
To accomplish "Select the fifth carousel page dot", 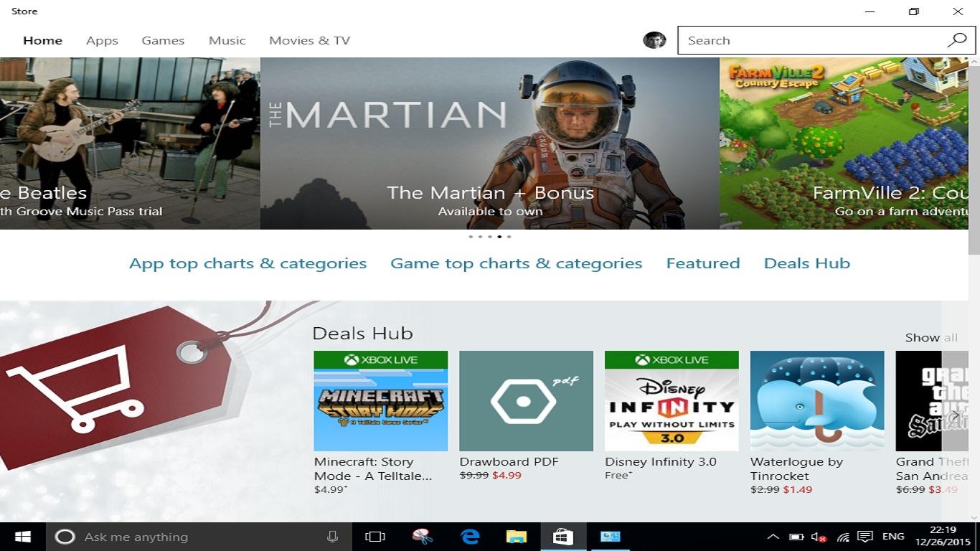I will tap(509, 236).
